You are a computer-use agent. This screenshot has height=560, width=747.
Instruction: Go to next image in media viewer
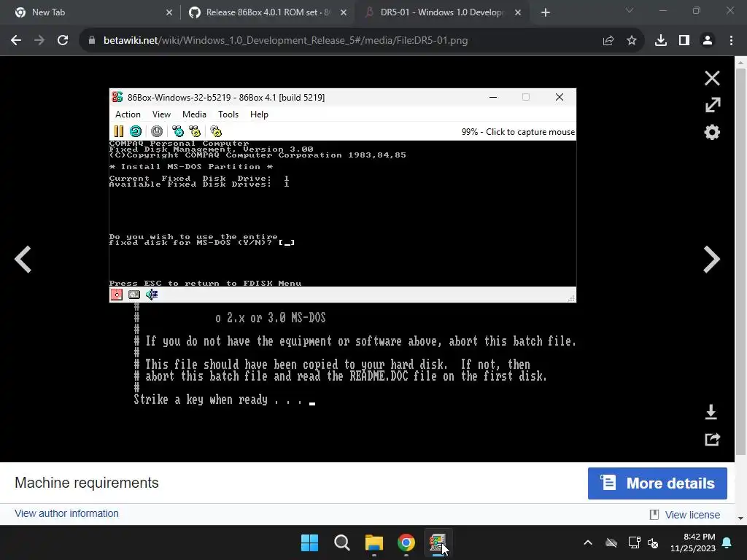[712, 260]
